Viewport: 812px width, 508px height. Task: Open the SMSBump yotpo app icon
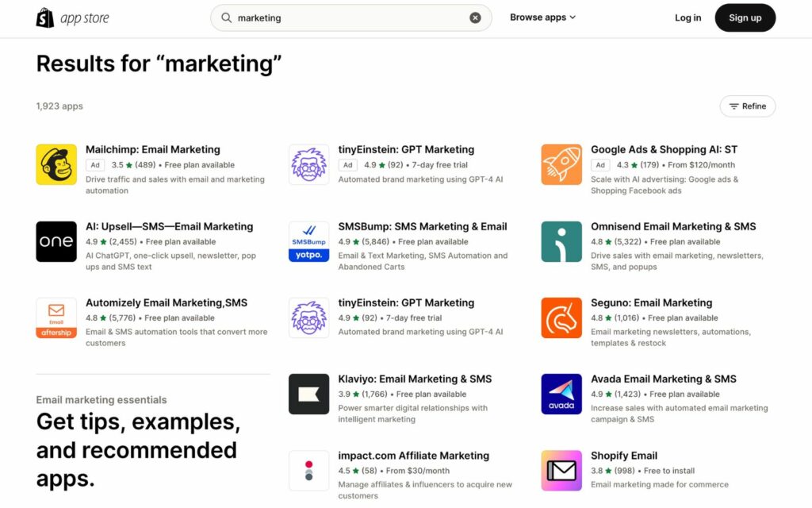pyautogui.click(x=308, y=241)
